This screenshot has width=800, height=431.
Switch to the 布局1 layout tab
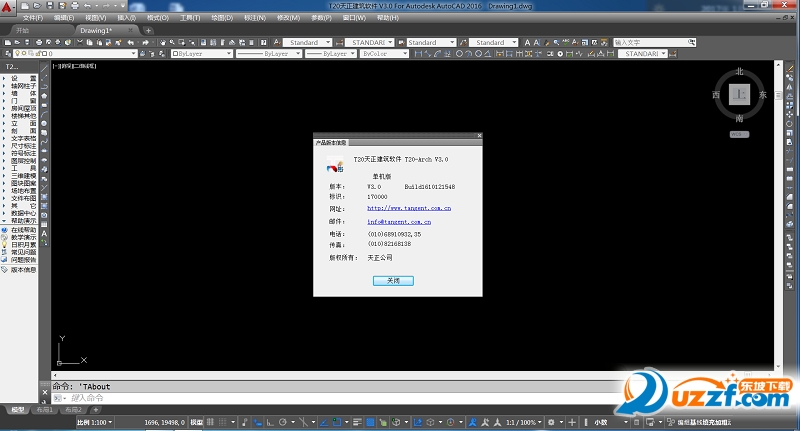[44, 410]
